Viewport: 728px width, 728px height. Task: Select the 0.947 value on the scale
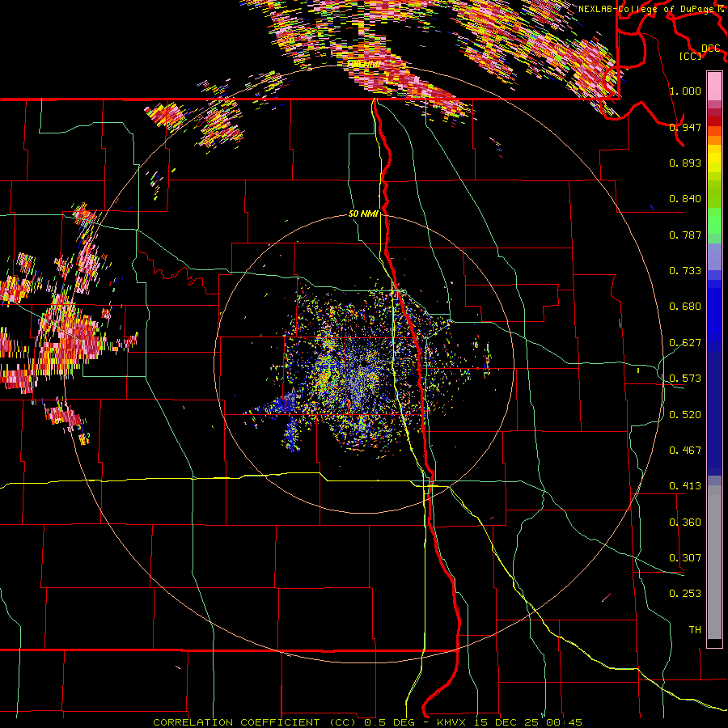(x=685, y=127)
